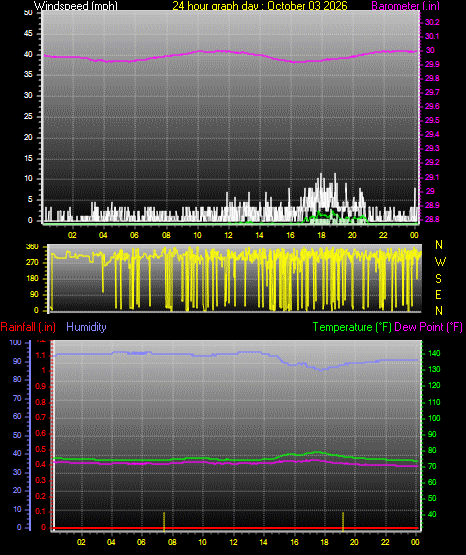The image size is (466, 555).
Task: Click the 60 value on humidity axis
Action: (17, 417)
